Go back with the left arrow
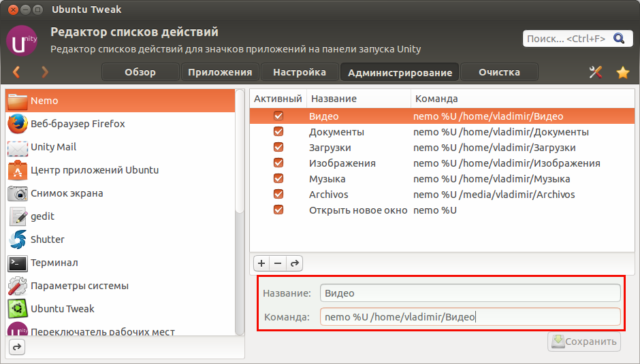640x364 pixels. 16,72
